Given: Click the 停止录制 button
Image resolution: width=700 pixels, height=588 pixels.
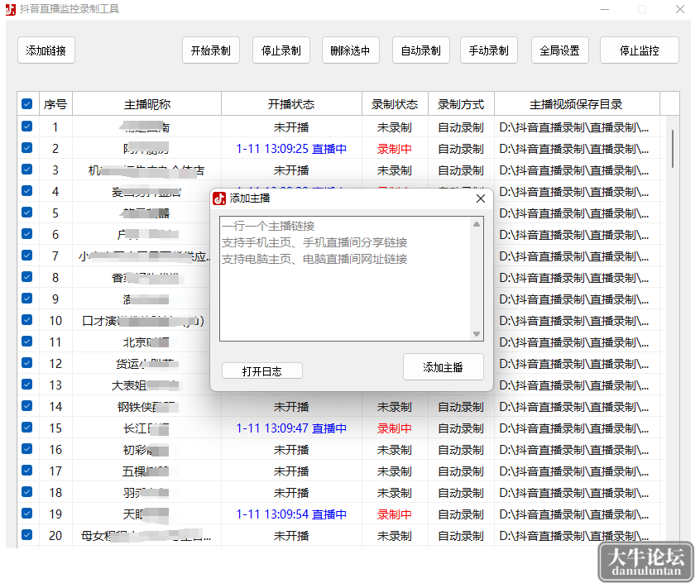Looking at the screenshot, I should [281, 50].
